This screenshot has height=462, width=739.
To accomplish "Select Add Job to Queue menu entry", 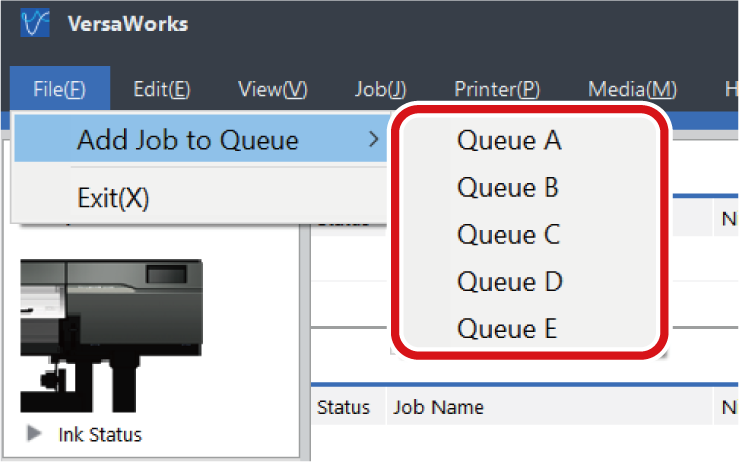I will (201, 140).
